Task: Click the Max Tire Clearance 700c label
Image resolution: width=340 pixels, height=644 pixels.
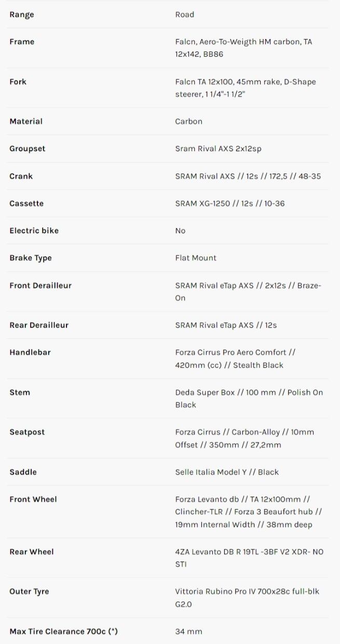Action: tap(63, 632)
